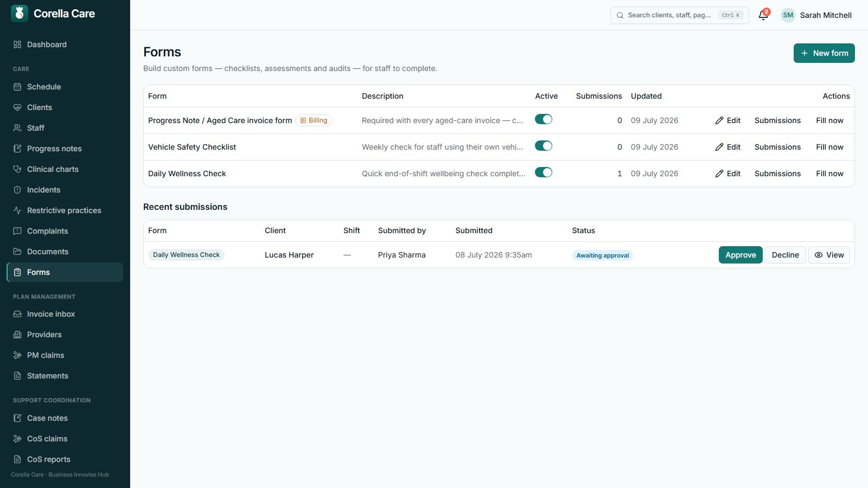Viewport: 868px width, 488px height.
Task: Open Submissions for Daily Wellness Check form
Action: [x=777, y=174]
